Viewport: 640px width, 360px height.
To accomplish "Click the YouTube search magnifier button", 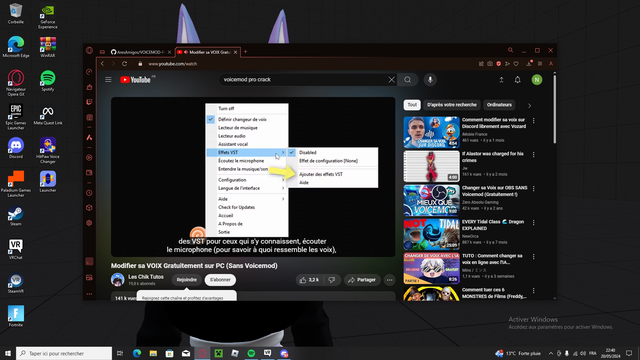I will (x=408, y=80).
